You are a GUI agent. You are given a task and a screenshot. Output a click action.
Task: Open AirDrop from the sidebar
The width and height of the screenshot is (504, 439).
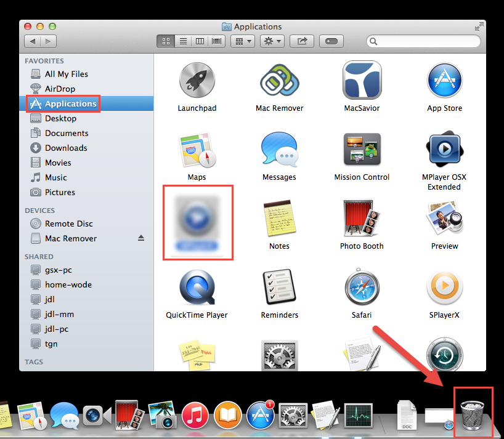pos(86,89)
